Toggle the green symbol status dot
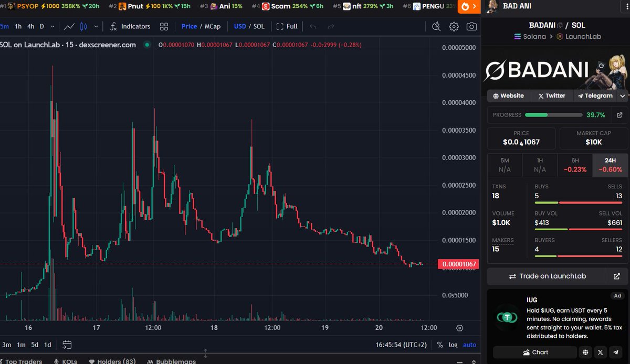 point(147,45)
